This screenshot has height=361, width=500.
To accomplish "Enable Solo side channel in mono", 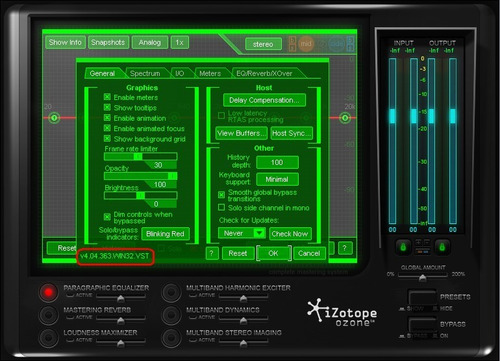I will (x=221, y=207).
